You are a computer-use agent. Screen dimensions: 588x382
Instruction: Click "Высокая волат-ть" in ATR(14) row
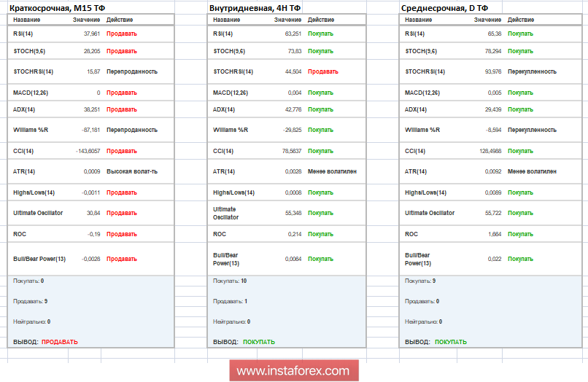(132, 172)
